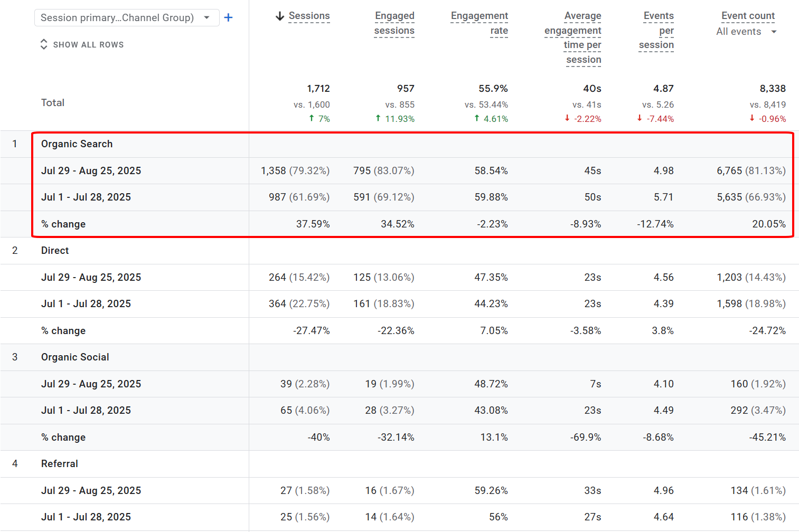Viewport: 799px width, 532px height.
Task: Sort by Engaged sessions column header
Action: [x=394, y=23]
